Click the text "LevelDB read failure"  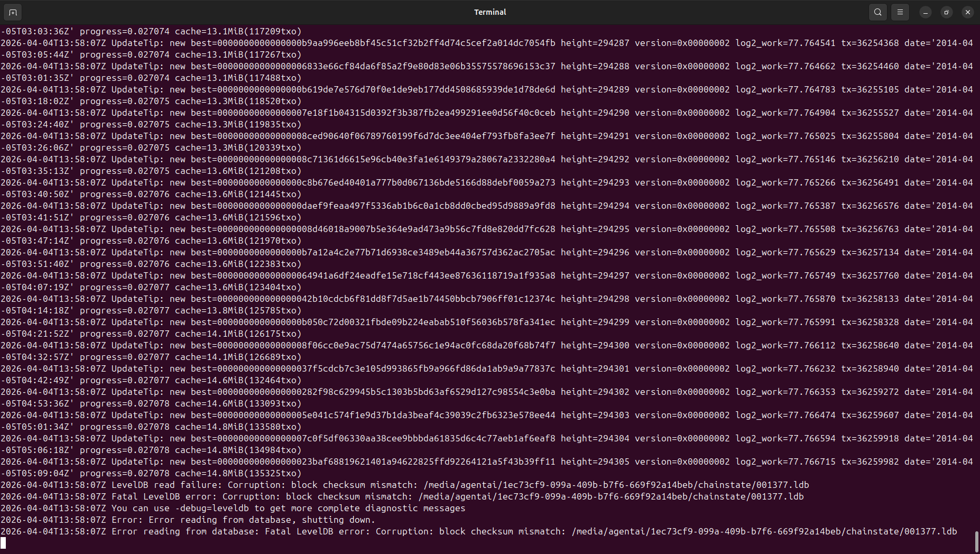click(167, 485)
